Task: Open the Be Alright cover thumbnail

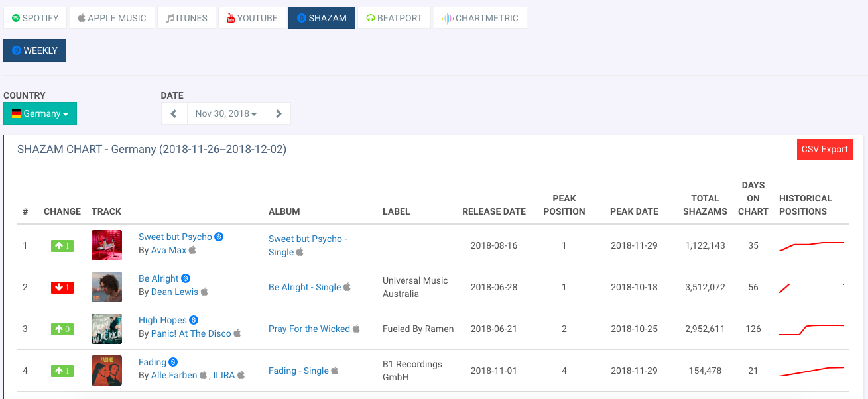Action: pyautogui.click(x=107, y=287)
